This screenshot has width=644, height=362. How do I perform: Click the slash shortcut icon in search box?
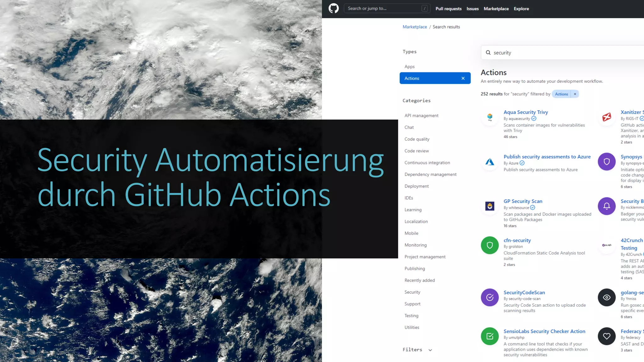pos(425,8)
